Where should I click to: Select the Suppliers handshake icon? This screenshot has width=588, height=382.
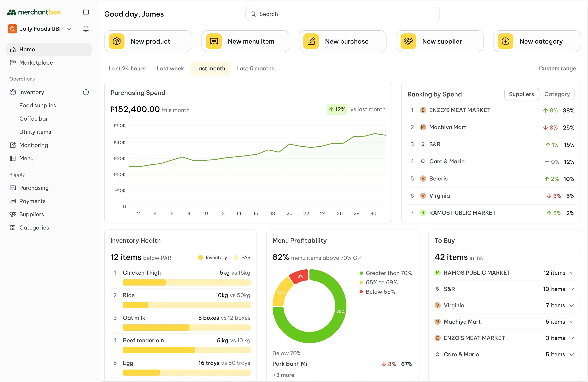tap(13, 214)
